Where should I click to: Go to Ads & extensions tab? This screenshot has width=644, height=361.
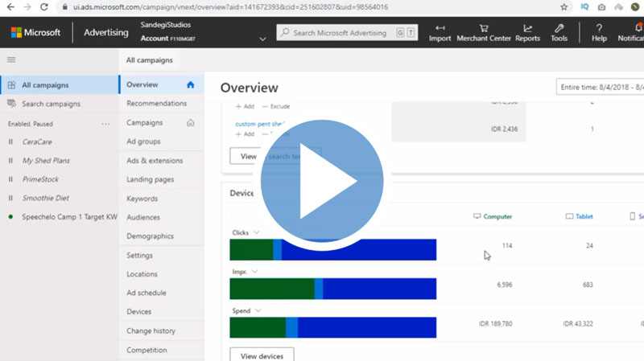pos(155,160)
